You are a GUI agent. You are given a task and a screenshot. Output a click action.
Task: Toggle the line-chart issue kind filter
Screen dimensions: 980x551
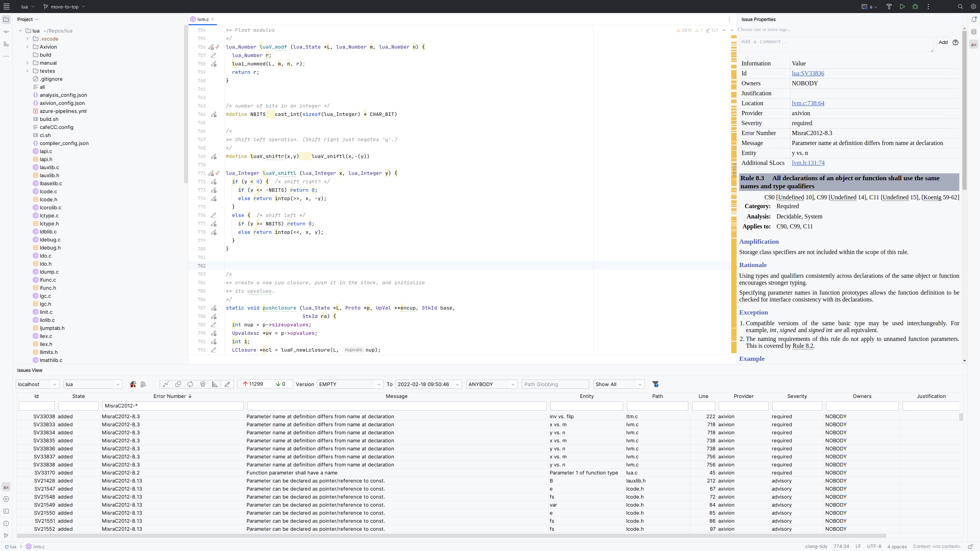(x=166, y=384)
